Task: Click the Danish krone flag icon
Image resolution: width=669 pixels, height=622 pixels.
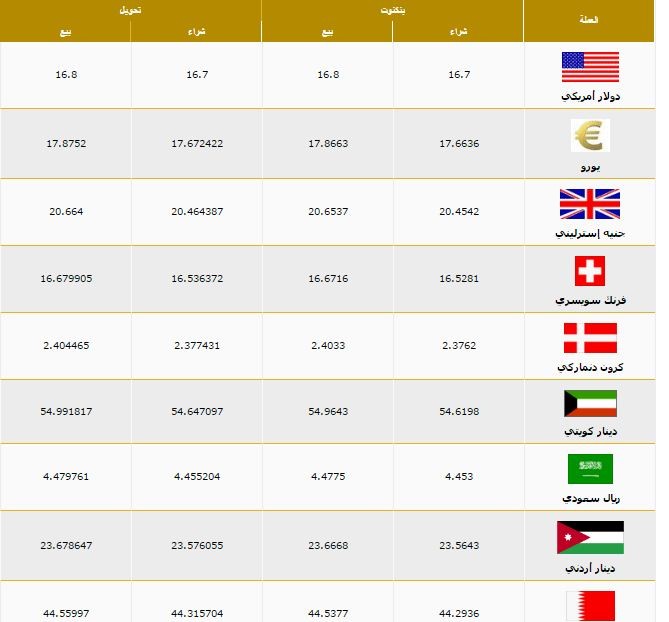Action: 590,338
